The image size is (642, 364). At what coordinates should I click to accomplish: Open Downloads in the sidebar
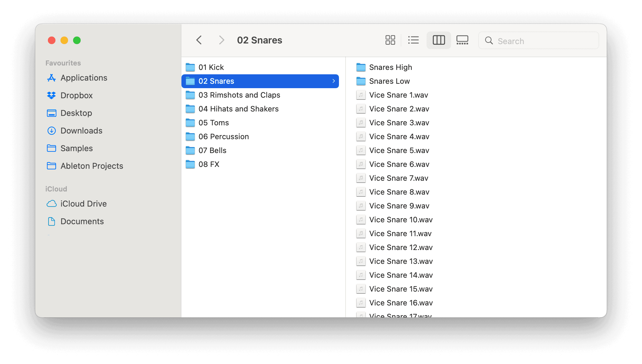click(x=81, y=131)
